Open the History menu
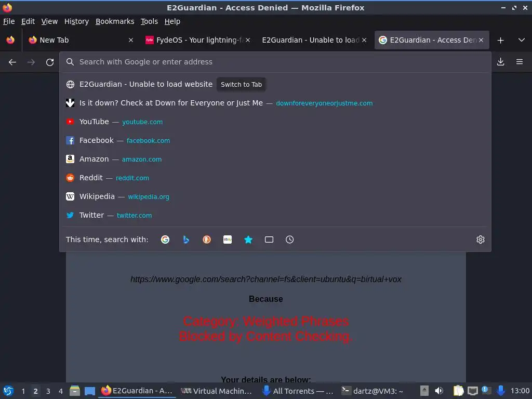 [77, 21]
